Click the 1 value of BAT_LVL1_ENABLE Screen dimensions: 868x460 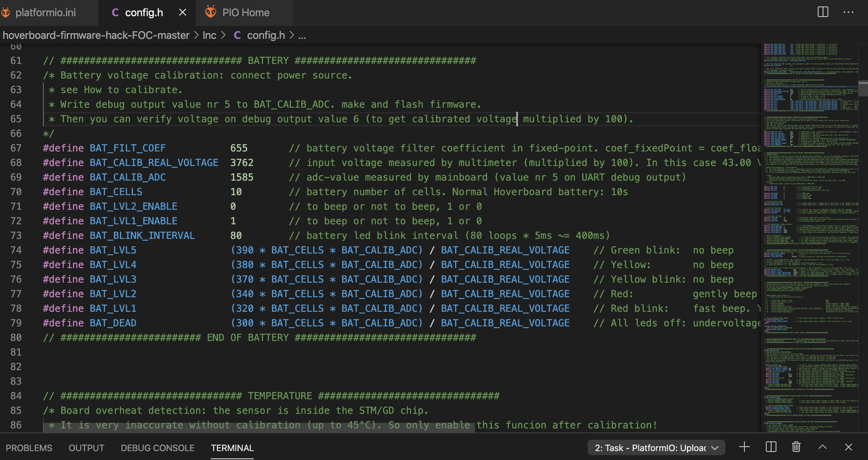[x=233, y=221]
